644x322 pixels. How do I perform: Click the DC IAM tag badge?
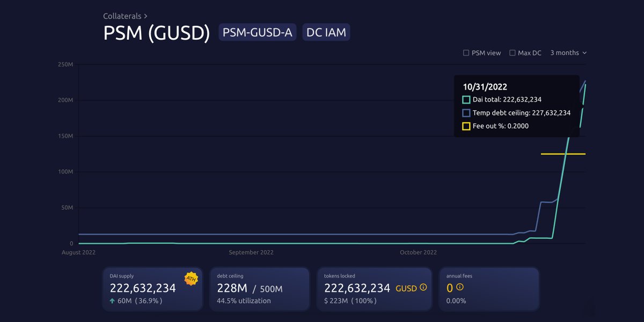click(326, 32)
